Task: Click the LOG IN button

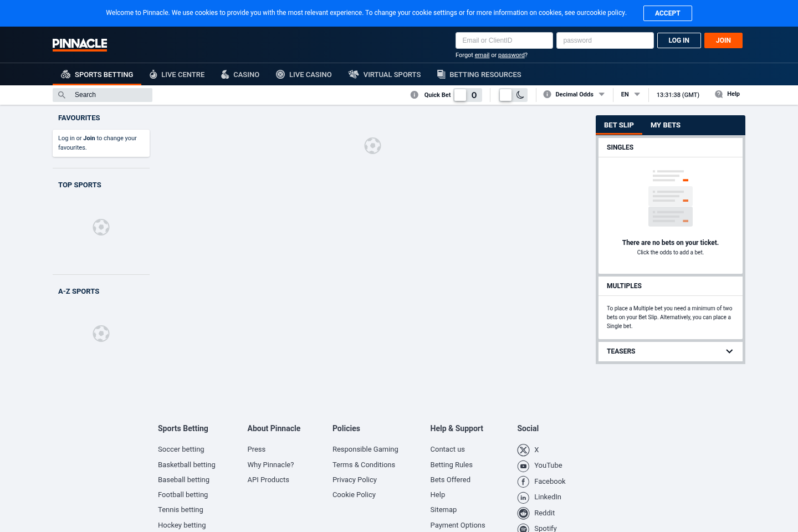Action: point(679,40)
